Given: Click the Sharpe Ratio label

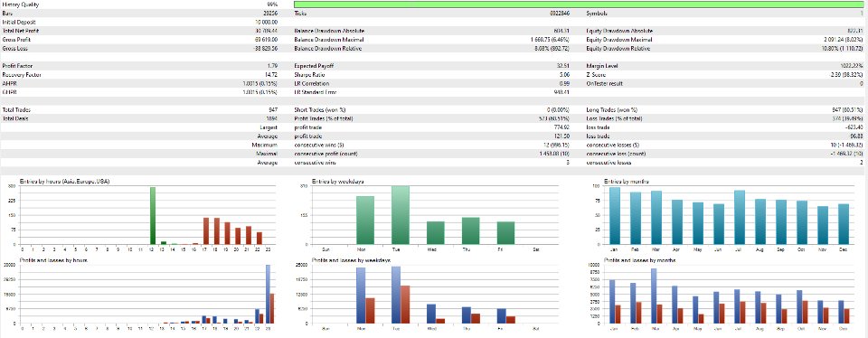Looking at the screenshot, I should coord(310,75).
